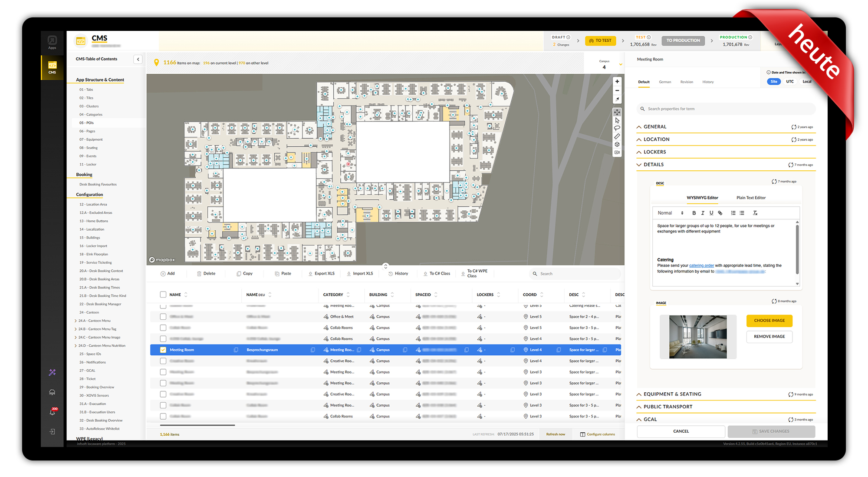Select the lasso selection map tool
This screenshot has height=477, width=868.
click(x=617, y=128)
